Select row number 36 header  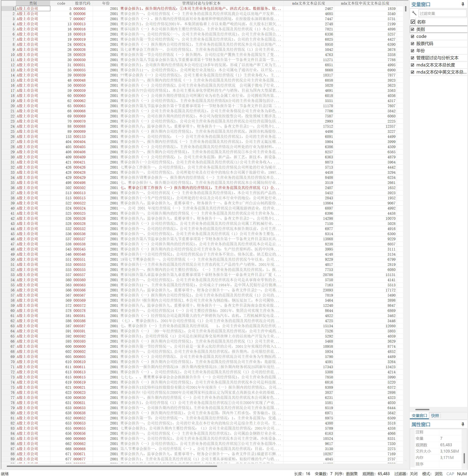tap(8, 188)
